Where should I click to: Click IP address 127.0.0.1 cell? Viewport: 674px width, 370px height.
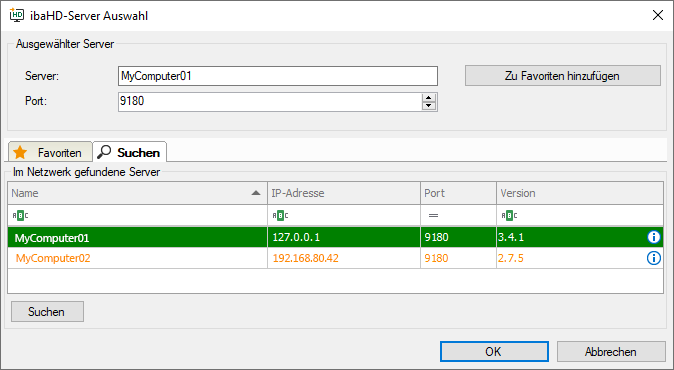344,237
